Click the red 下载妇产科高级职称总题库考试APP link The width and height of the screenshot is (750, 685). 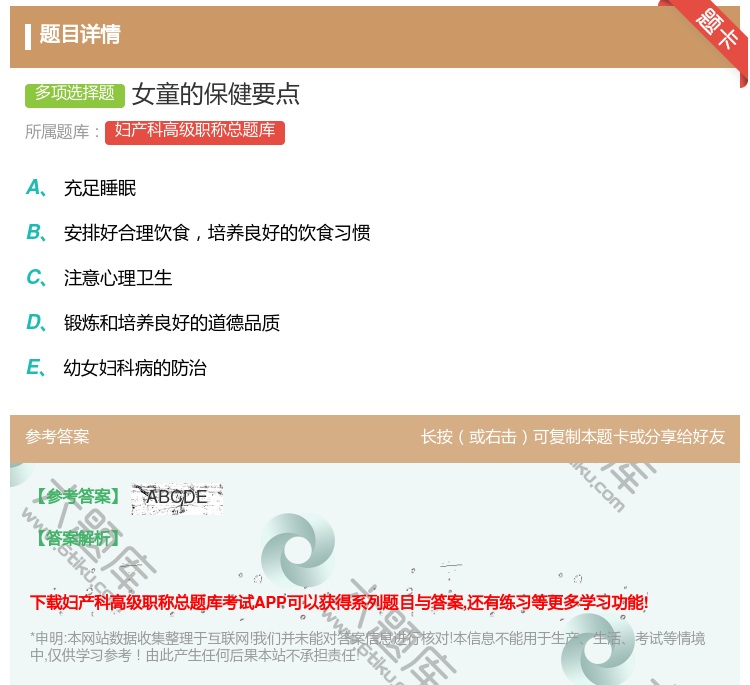339,602
